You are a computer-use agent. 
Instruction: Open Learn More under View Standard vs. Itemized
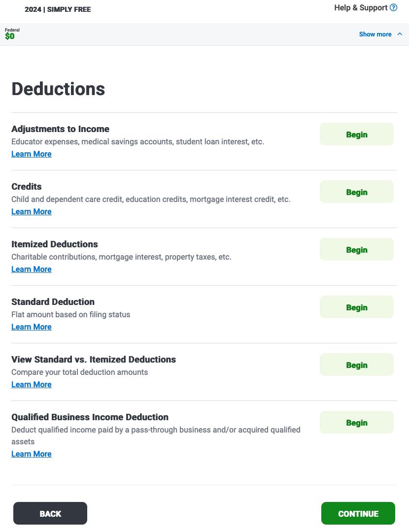coord(31,384)
